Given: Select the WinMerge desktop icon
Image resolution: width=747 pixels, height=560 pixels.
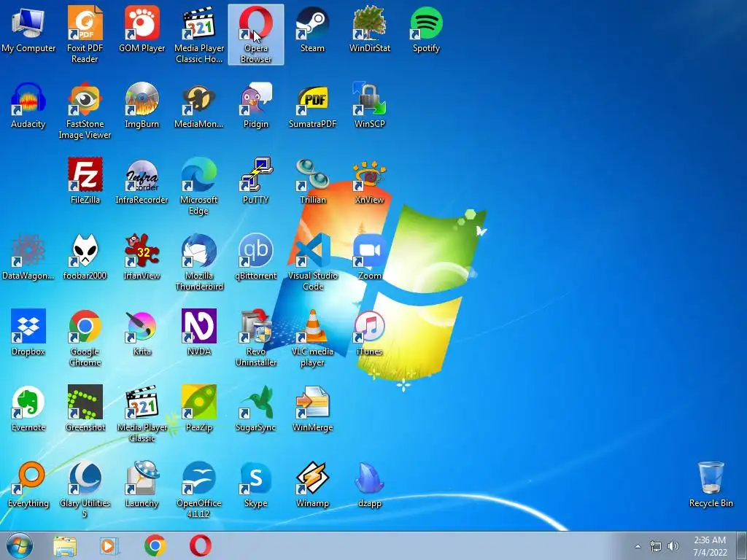Looking at the screenshot, I should point(312,408).
